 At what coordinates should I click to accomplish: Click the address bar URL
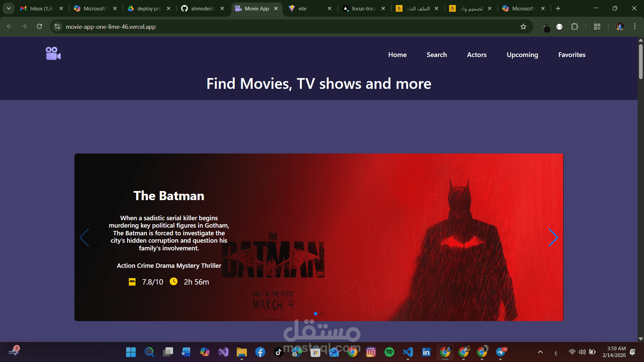click(111, 26)
